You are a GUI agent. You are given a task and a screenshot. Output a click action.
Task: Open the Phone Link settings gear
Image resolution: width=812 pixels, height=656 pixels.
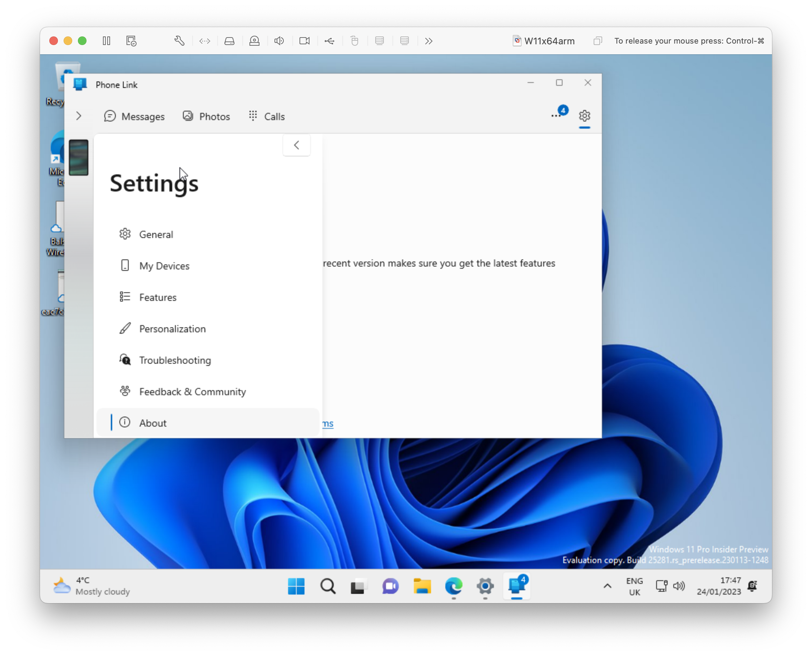[584, 116]
